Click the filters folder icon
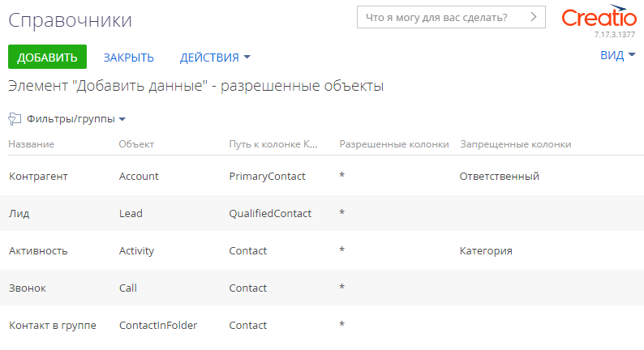This screenshot has width=644, height=350. 15,119
